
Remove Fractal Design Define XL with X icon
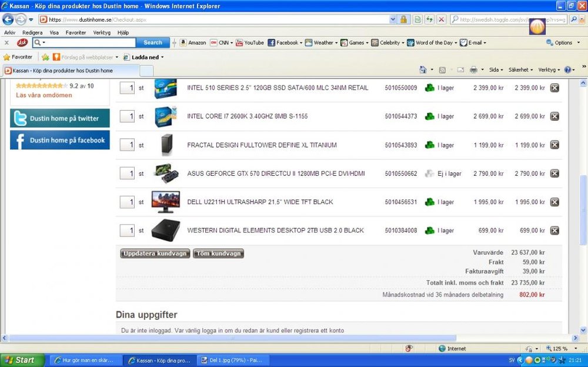(554, 145)
